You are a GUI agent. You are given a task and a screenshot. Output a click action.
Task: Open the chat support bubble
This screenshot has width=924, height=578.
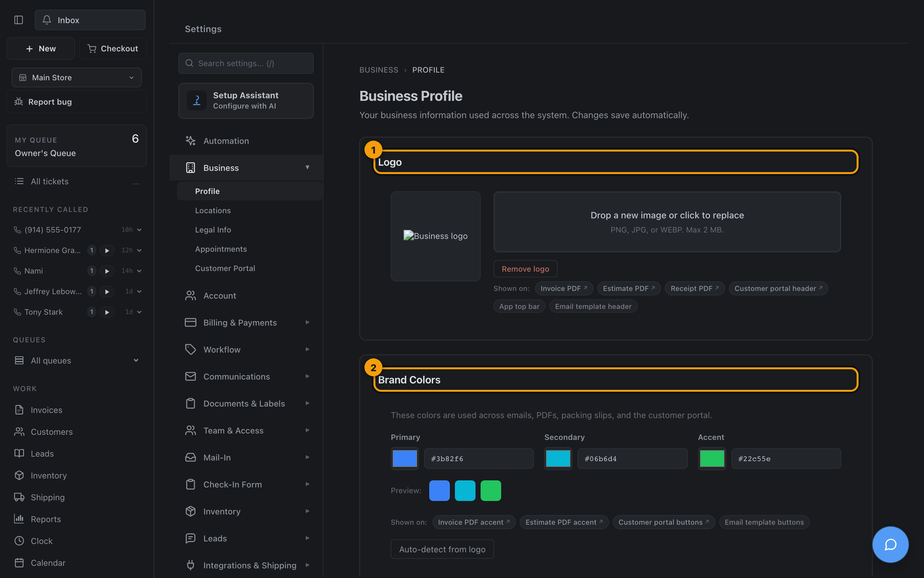pos(890,544)
